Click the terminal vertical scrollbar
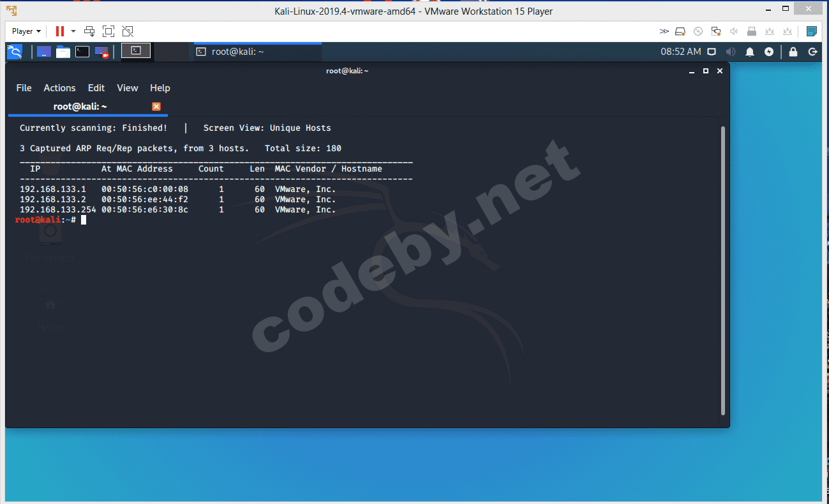 723,271
